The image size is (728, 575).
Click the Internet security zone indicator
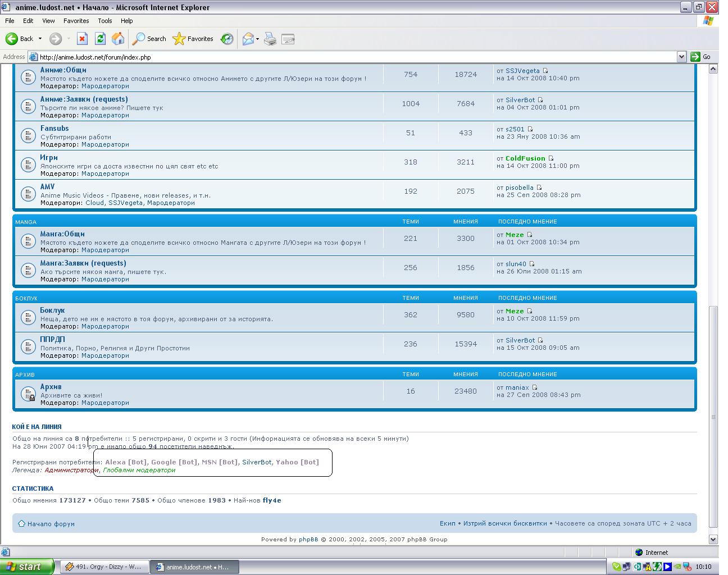coord(651,553)
